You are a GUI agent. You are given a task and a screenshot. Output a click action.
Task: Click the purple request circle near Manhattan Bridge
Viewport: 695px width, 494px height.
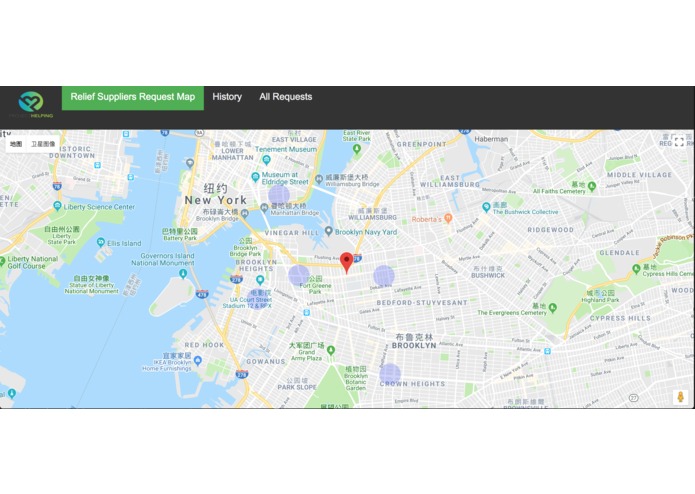point(279,195)
